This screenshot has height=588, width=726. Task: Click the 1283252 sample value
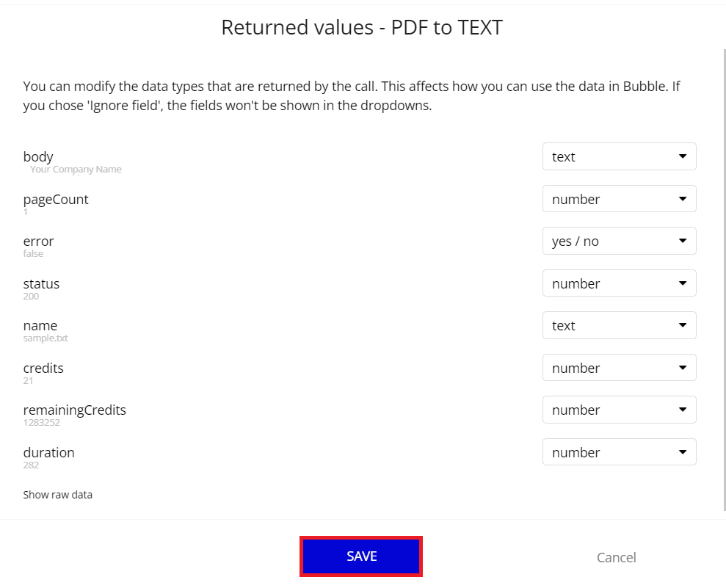coord(42,423)
